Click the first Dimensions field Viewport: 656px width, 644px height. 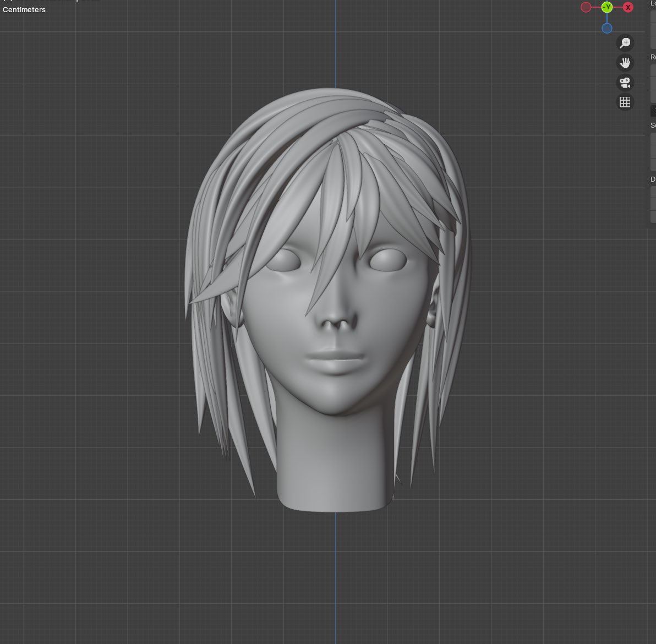[653, 192]
